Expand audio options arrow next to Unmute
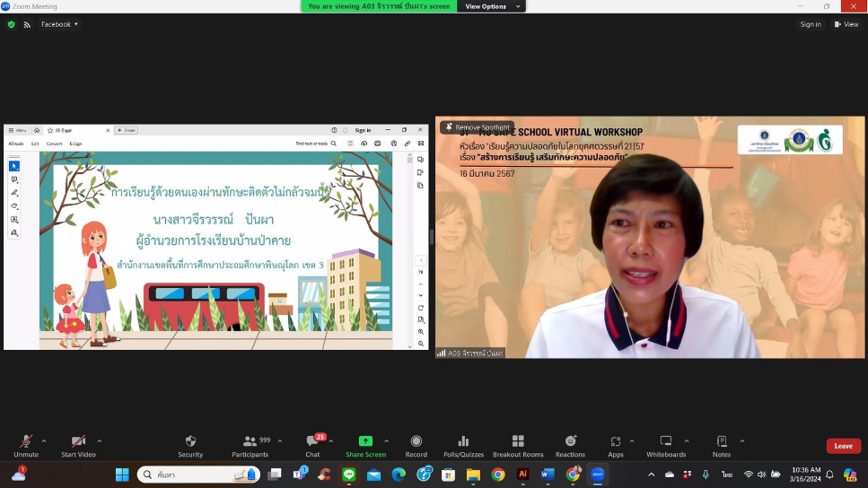Viewport: 868px width, 488px height. [x=44, y=441]
